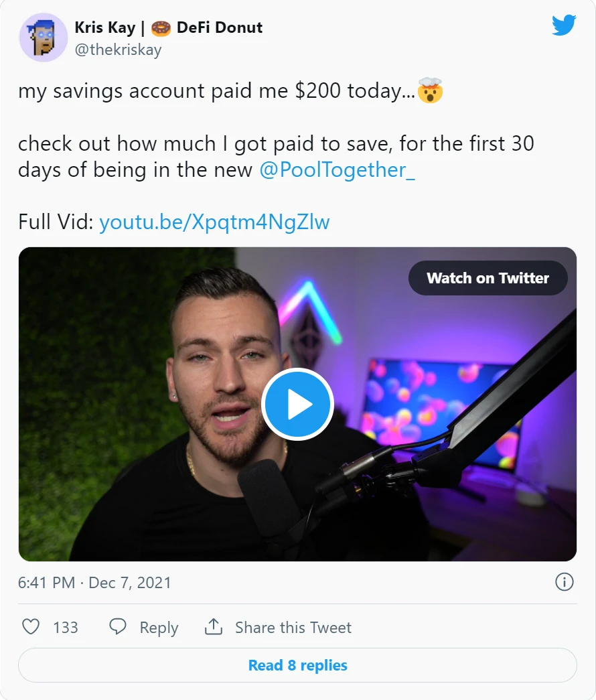Viewport: 596px width, 700px height.
Task: Click the @thekriskay handle
Action: (x=118, y=50)
